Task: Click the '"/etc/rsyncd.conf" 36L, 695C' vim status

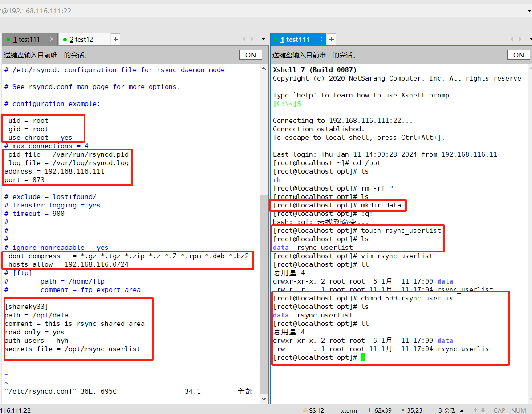Action: tap(61, 391)
